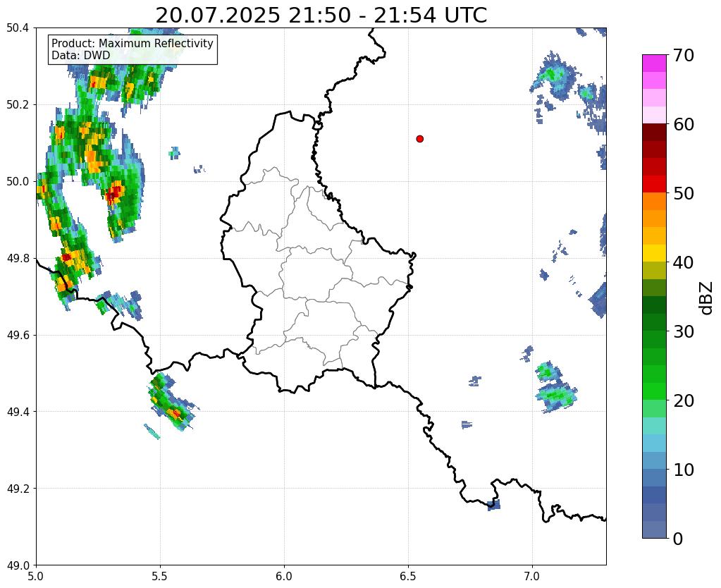The height and width of the screenshot is (588, 721).
Task: Click latitude axis label 49.4
Action: coord(18,411)
